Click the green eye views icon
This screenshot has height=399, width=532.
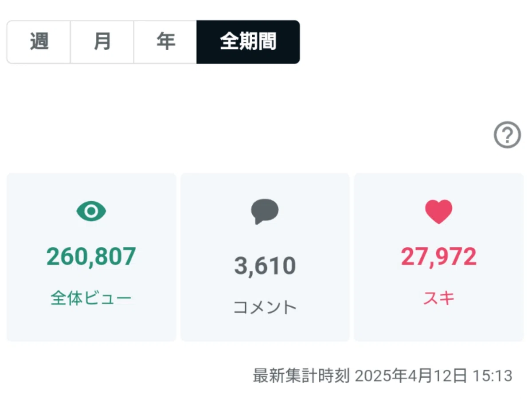point(91,211)
